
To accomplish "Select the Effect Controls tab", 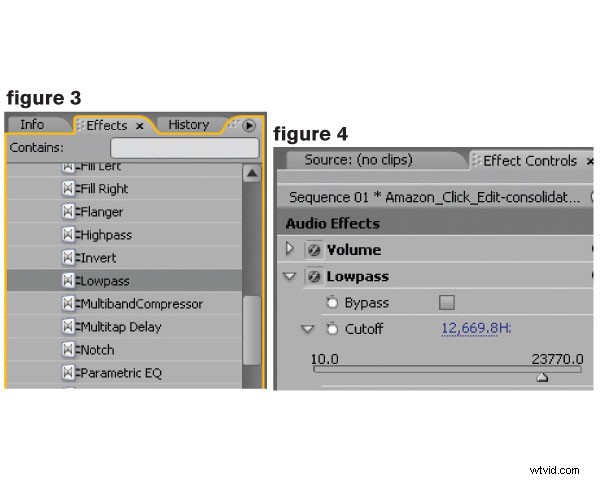I will click(530, 161).
